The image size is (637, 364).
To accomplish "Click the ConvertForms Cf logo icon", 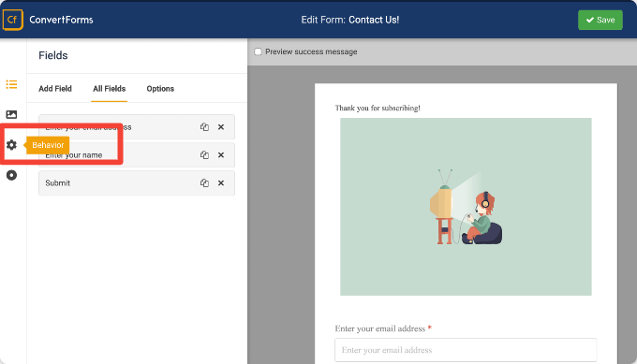I will click(12, 20).
